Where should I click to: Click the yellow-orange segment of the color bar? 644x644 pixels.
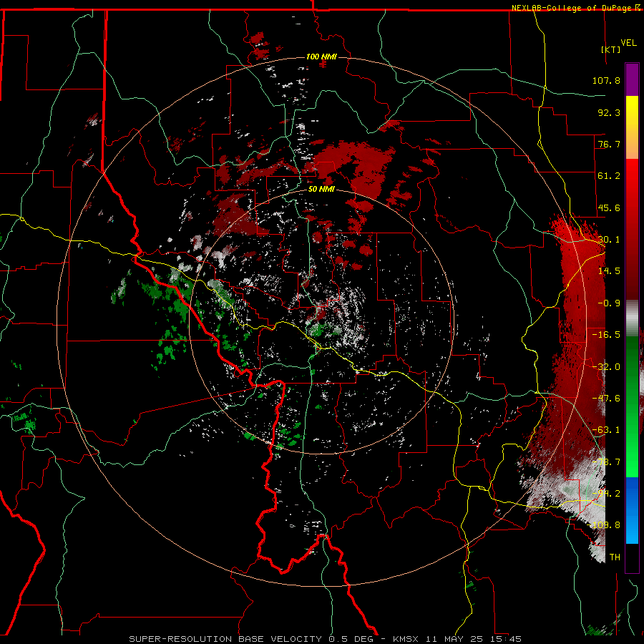point(632,127)
